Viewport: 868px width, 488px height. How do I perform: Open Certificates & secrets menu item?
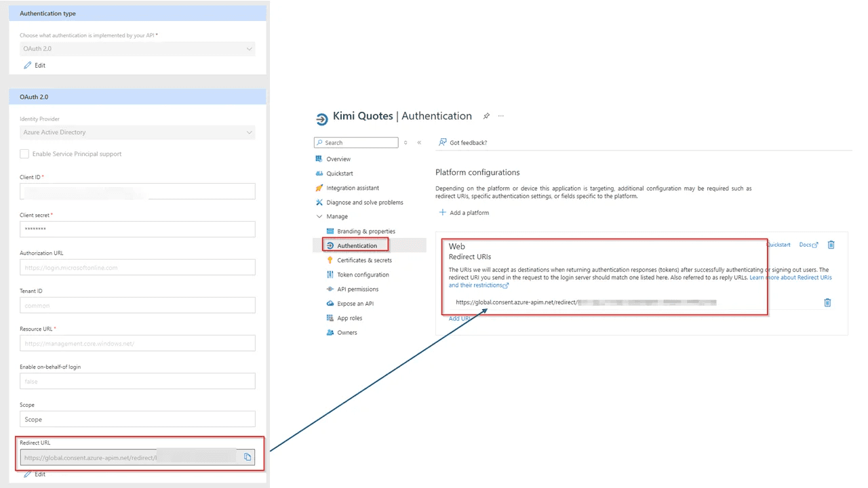tap(364, 260)
